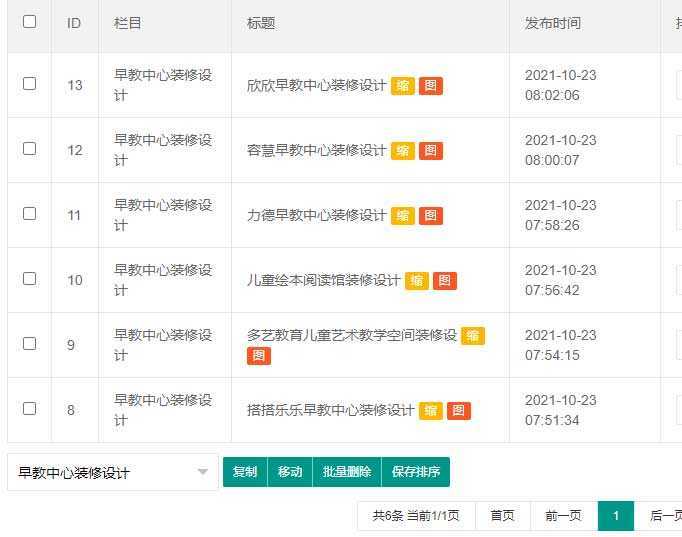This screenshot has width=682, height=537.
Task: Click the 图 badge on 欣欣早教中心装修设计
Action: click(431, 86)
